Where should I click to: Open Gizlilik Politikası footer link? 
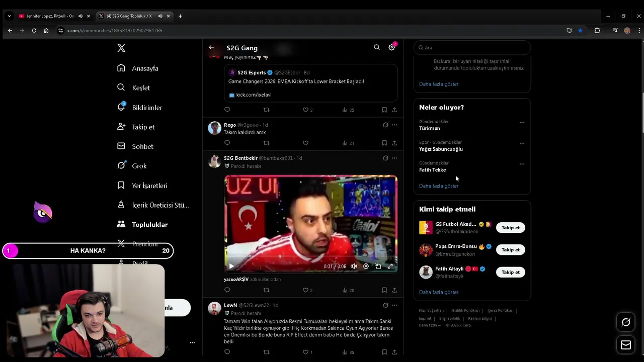tap(465, 311)
